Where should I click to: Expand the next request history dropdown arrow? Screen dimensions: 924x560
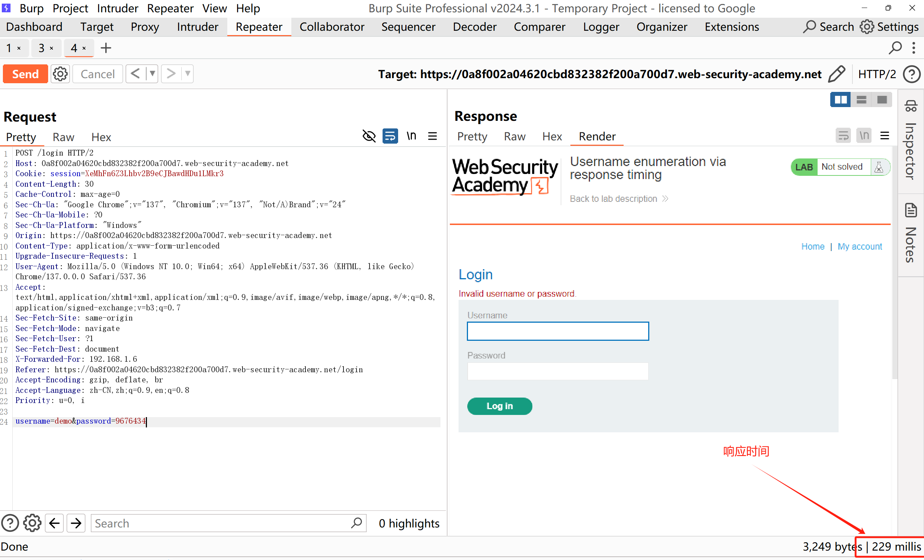[x=187, y=73]
